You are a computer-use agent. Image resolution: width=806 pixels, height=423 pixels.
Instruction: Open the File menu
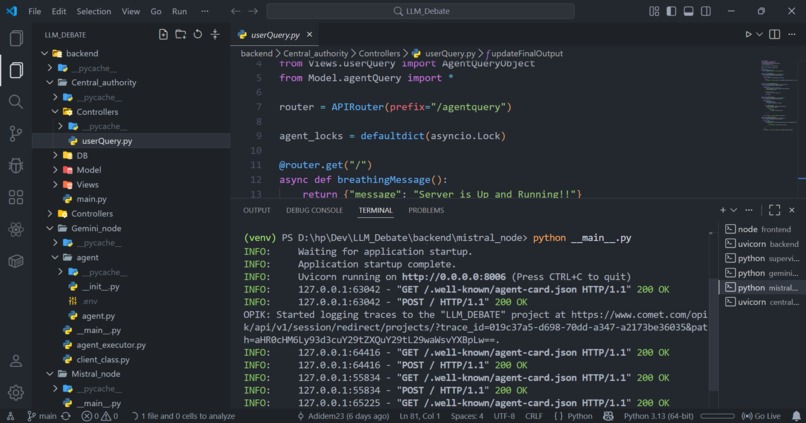click(x=34, y=11)
